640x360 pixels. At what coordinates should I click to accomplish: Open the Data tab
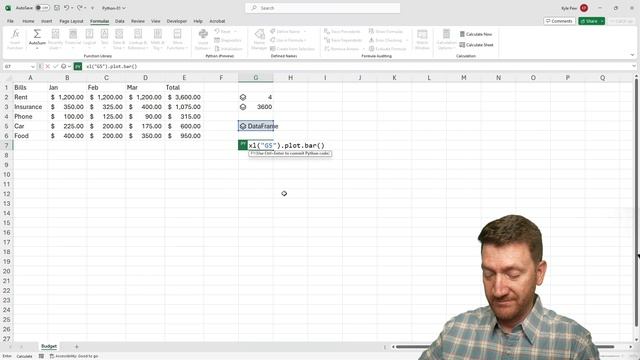[x=120, y=21]
